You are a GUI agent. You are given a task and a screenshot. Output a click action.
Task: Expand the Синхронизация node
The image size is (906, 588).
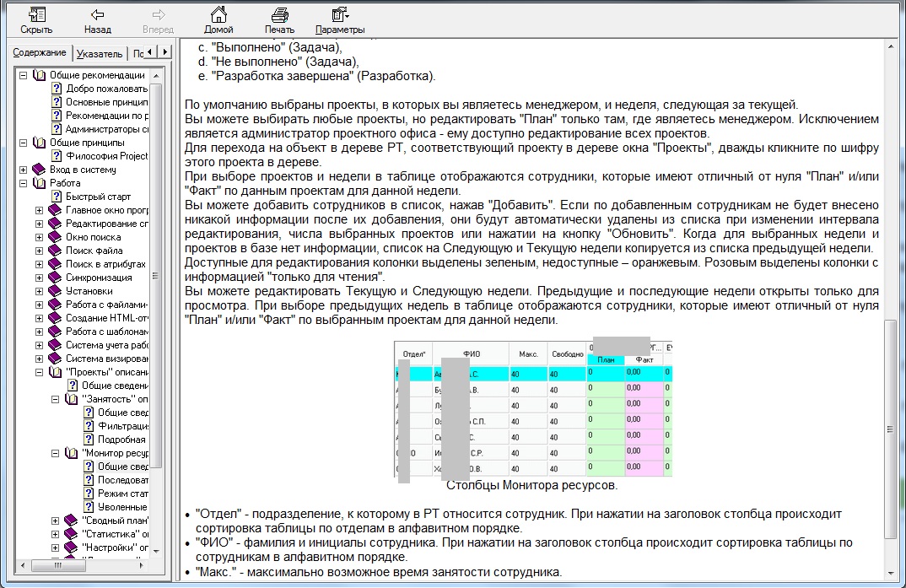40,278
